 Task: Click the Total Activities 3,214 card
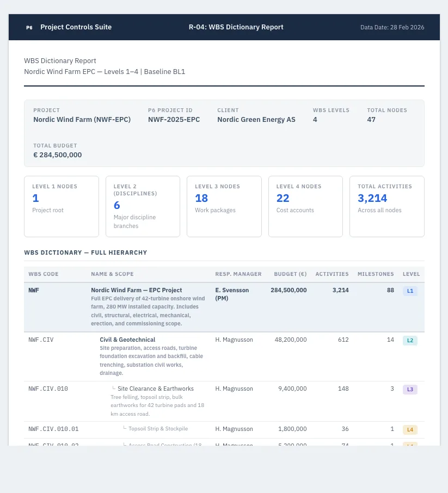pyautogui.click(x=386, y=206)
